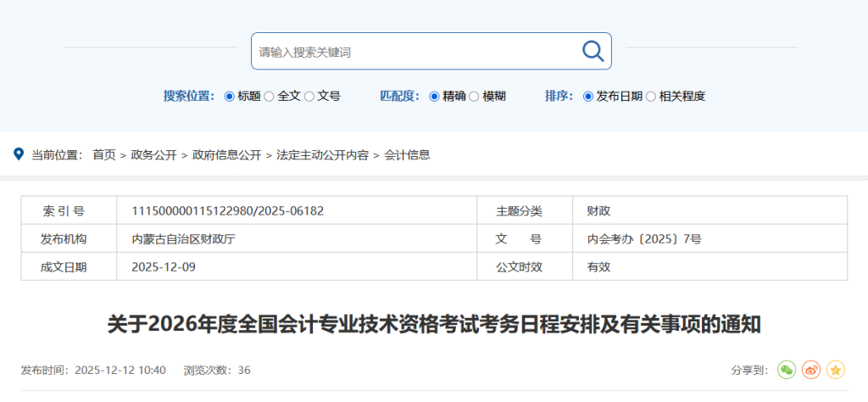Click the index number 111500000115122980/2025-06182

click(x=227, y=211)
